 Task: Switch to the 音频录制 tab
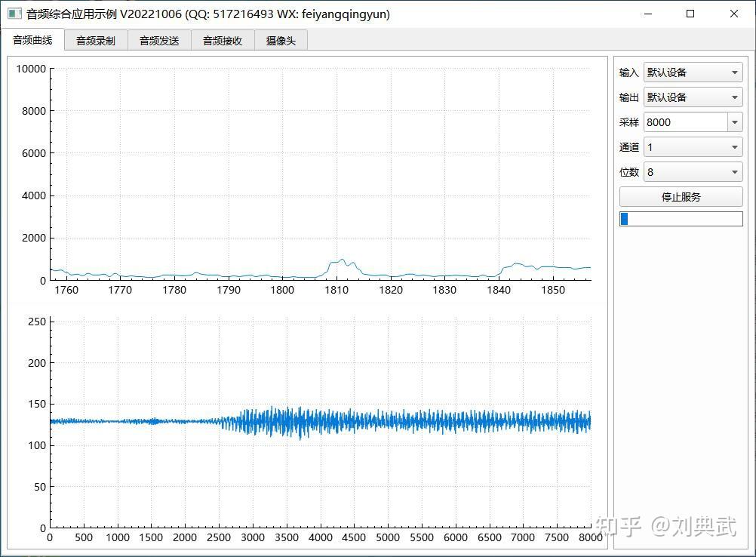95,40
